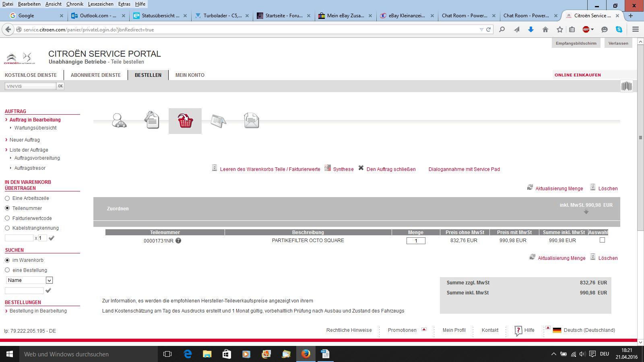644x362 pixels.
Task: Open Microsoft Edge from the taskbar
Action: 188,354
